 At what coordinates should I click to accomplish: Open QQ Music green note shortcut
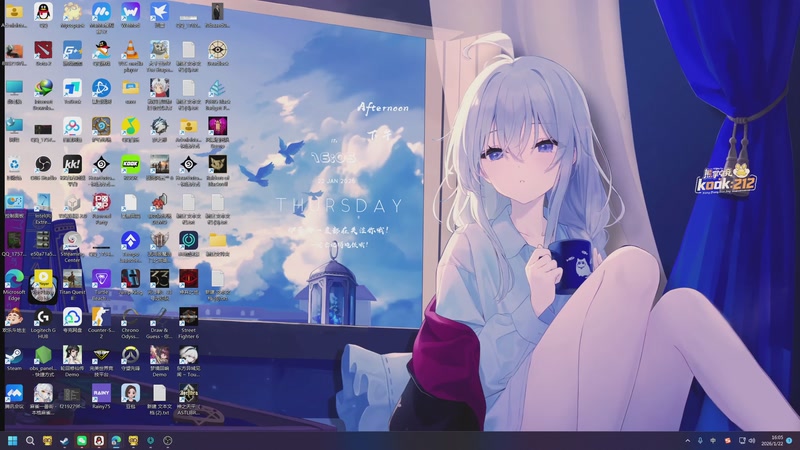point(131,127)
